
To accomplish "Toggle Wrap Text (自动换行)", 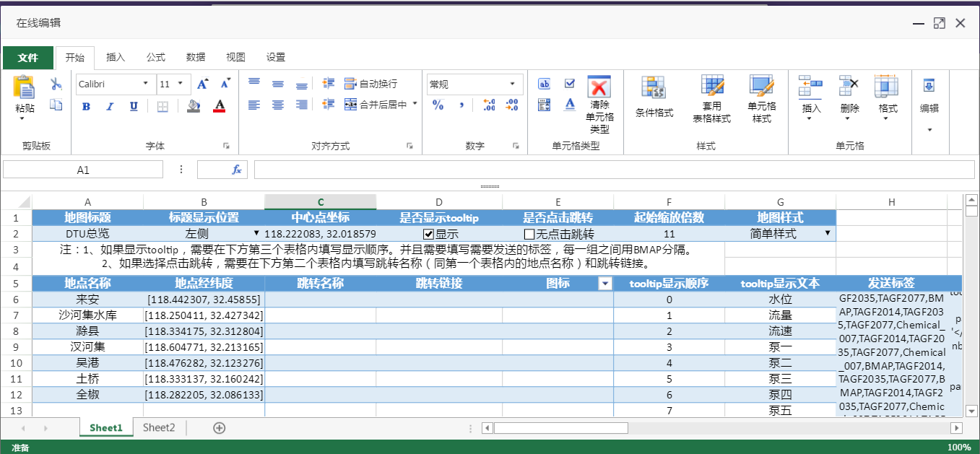I will pyautogui.click(x=370, y=84).
